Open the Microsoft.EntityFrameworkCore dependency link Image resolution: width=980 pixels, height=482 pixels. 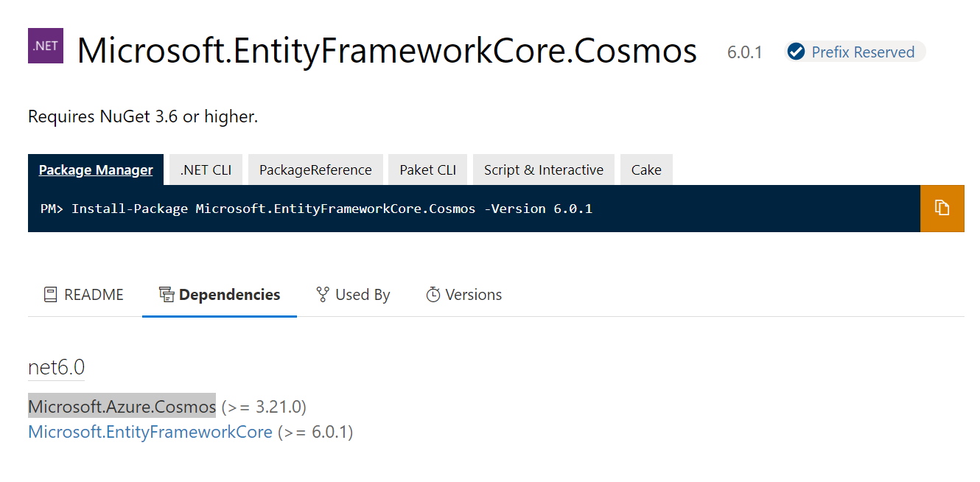tap(150, 431)
